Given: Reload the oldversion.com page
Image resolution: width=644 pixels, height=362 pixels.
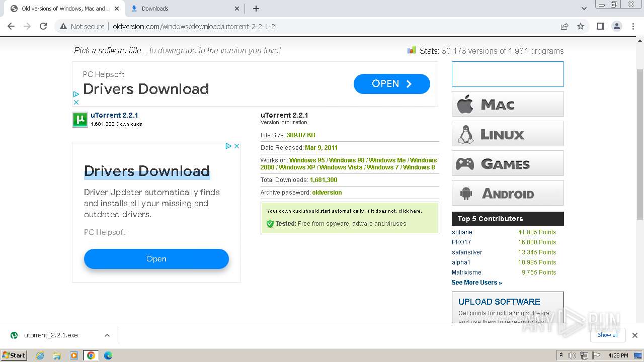Looking at the screenshot, I should point(43,27).
